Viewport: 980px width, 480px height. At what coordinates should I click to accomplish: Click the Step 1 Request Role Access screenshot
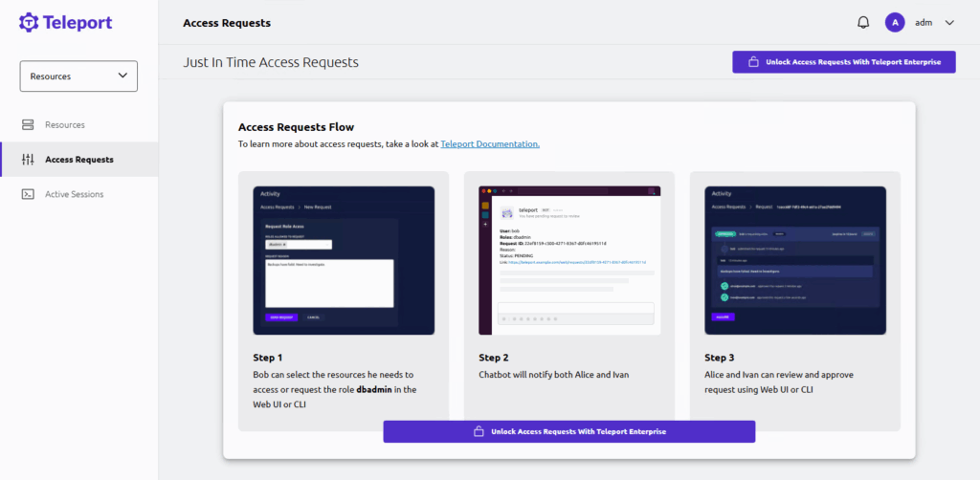(x=344, y=260)
